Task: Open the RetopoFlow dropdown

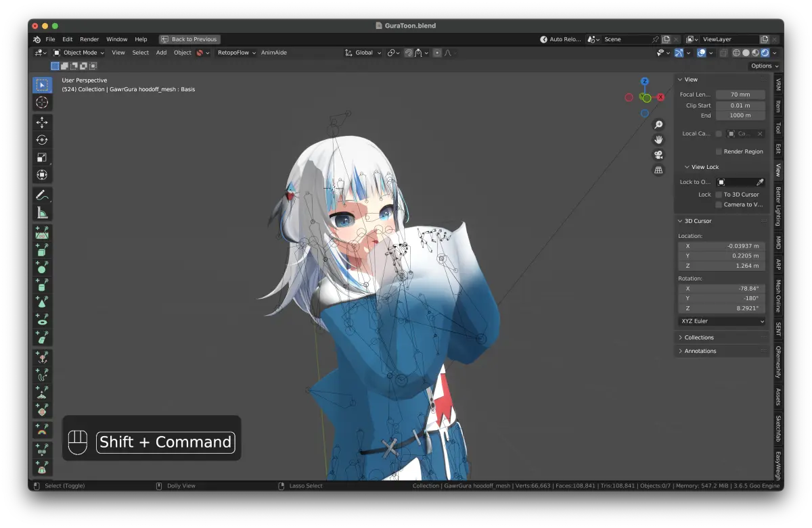Action: click(237, 53)
